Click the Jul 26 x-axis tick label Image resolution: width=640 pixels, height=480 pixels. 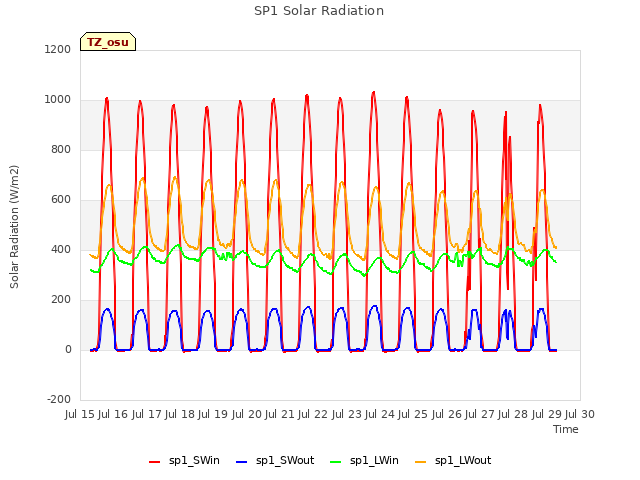(447, 414)
